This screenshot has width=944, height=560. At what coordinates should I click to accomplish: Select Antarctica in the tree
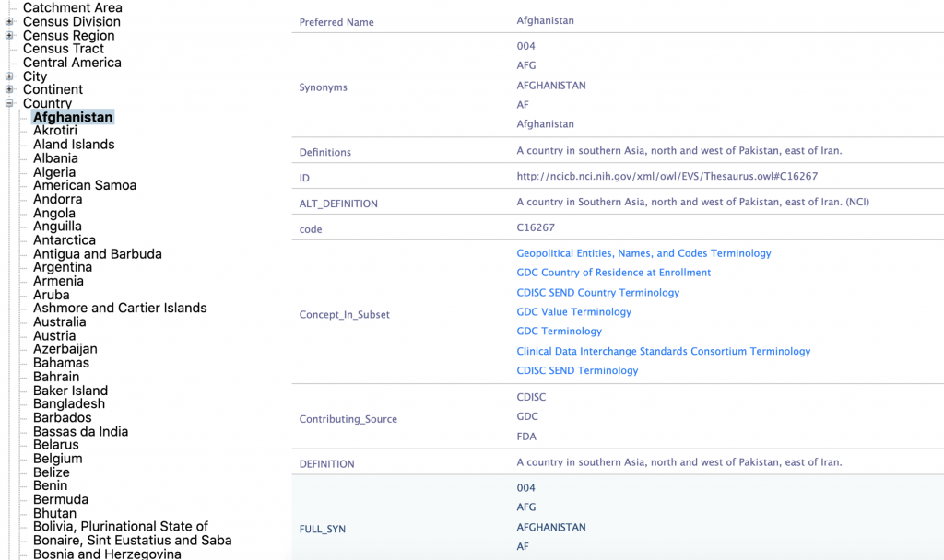click(x=65, y=240)
